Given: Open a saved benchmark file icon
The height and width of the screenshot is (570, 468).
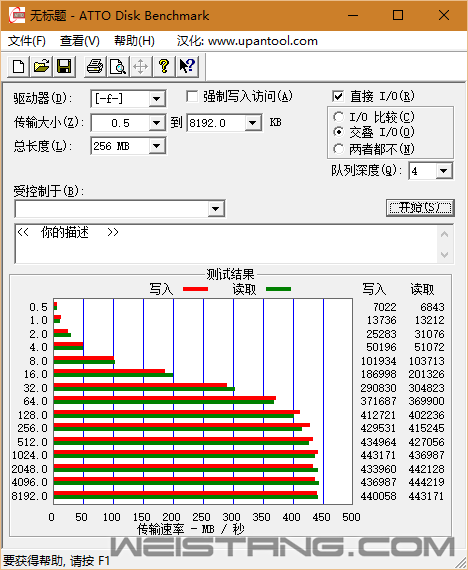Looking at the screenshot, I should [41, 67].
